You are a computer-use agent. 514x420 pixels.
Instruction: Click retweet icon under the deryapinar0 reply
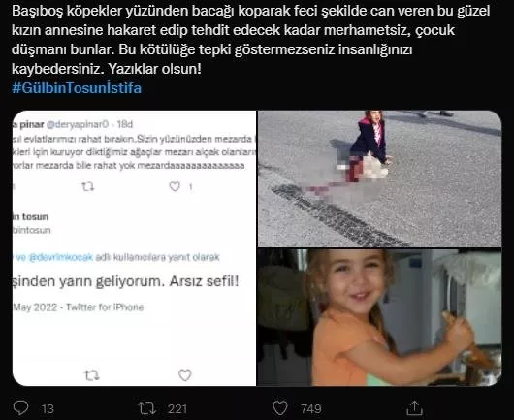tap(88, 187)
